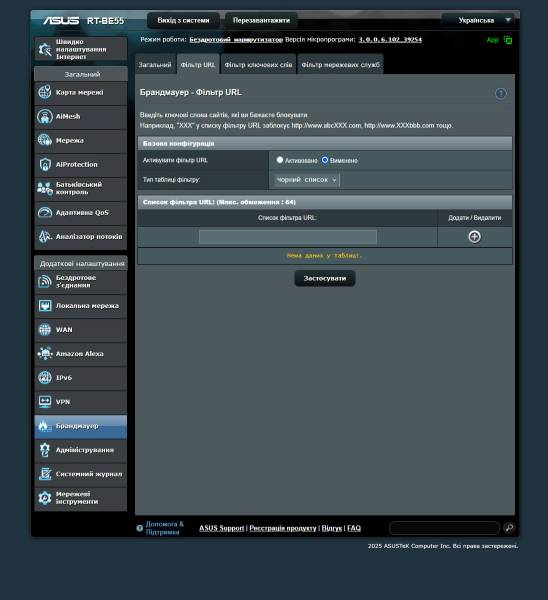Open Адаптивна QoS gauge icon
This screenshot has width=548, height=600.
(45, 212)
